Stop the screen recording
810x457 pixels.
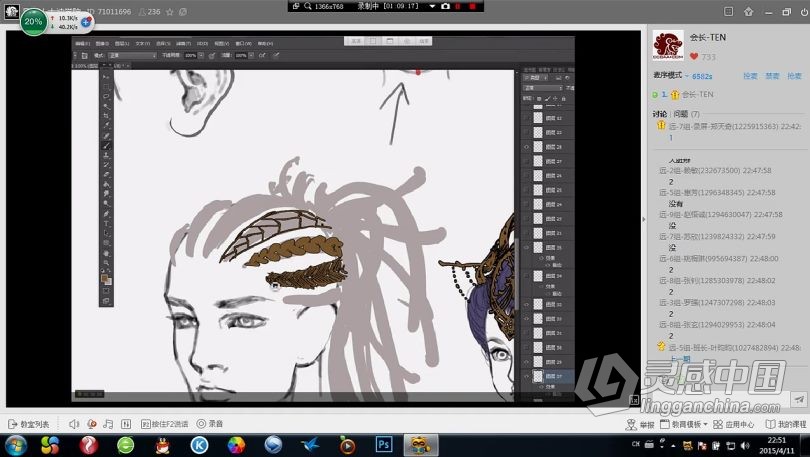coord(472,6)
